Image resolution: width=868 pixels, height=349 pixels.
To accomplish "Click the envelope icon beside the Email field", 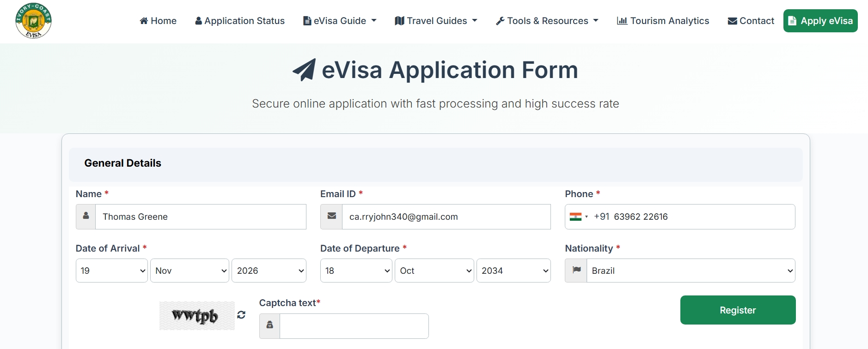I will click(x=331, y=217).
